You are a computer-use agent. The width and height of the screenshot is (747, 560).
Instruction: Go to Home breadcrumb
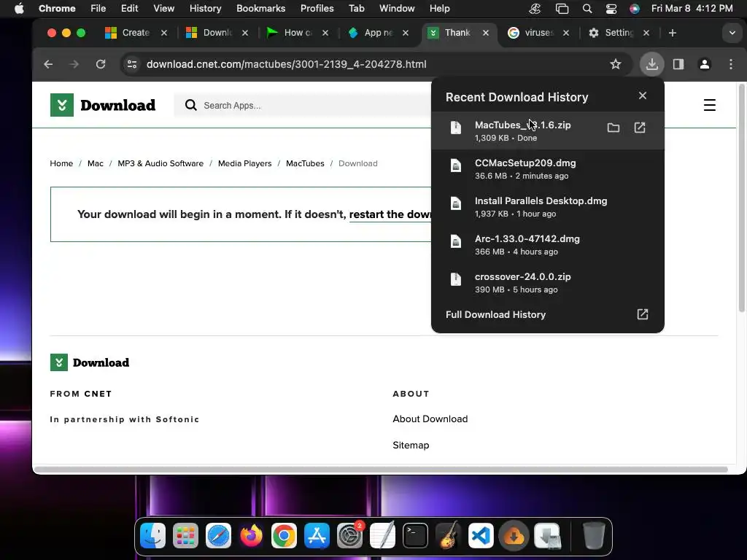click(x=61, y=163)
